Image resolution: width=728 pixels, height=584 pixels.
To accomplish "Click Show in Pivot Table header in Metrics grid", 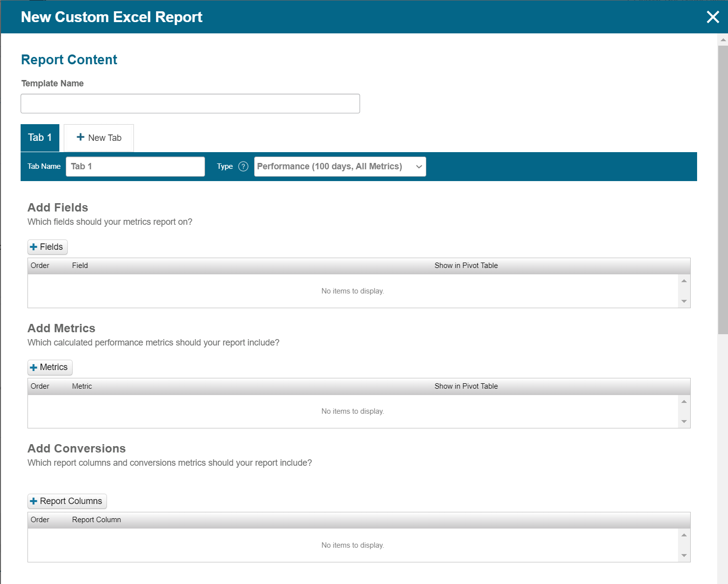I will click(x=466, y=386).
